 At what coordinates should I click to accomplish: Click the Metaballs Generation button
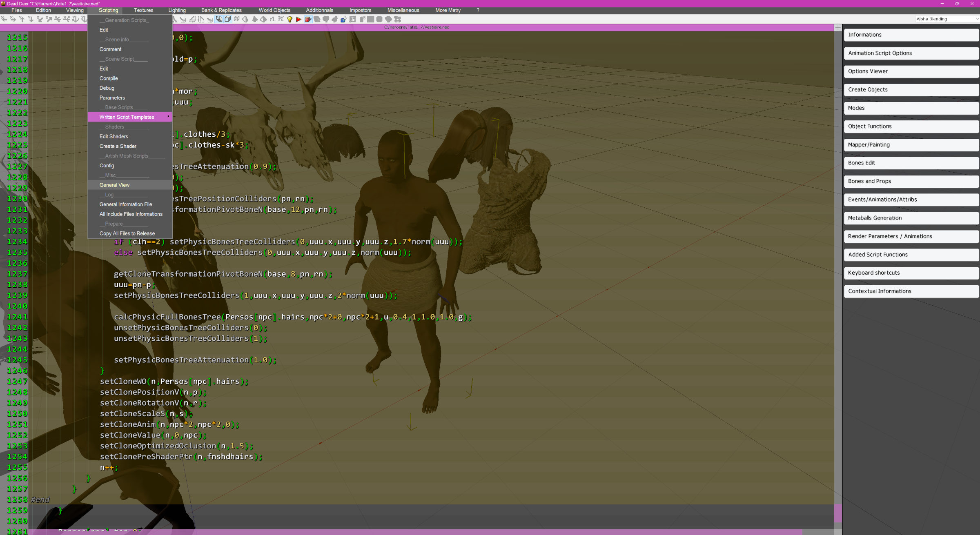point(911,218)
